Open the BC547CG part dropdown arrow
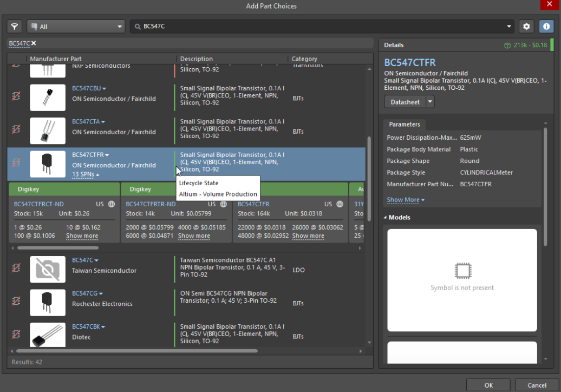 (101, 293)
